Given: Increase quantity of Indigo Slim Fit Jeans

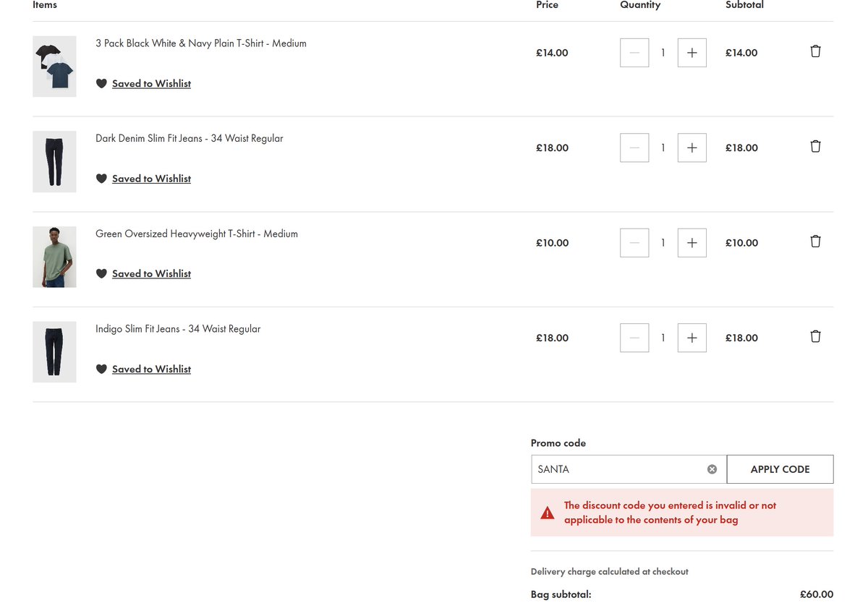Looking at the screenshot, I should (x=692, y=338).
